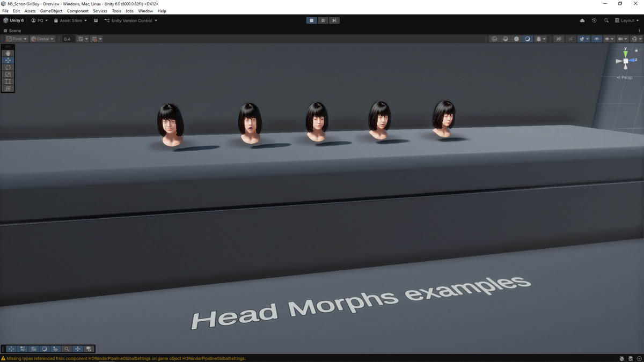Toggle scene lighting effects button

coord(570,39)
